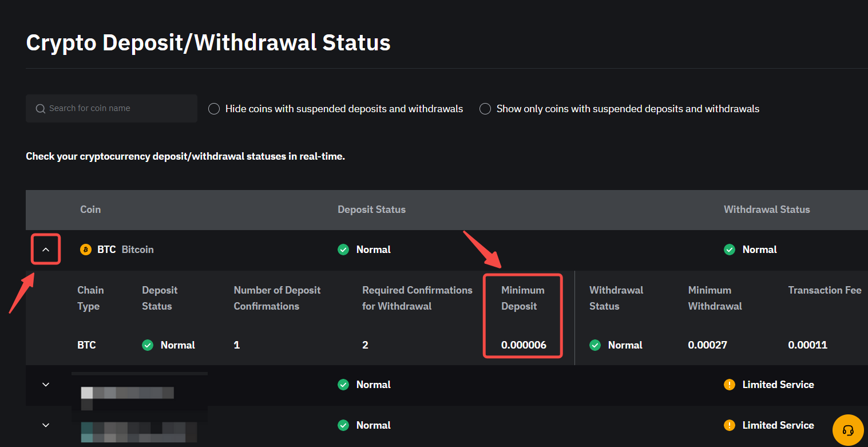Click green check in BTC chain deposit status
Screen dimensions: 868x447
click(x=148, y=345)
